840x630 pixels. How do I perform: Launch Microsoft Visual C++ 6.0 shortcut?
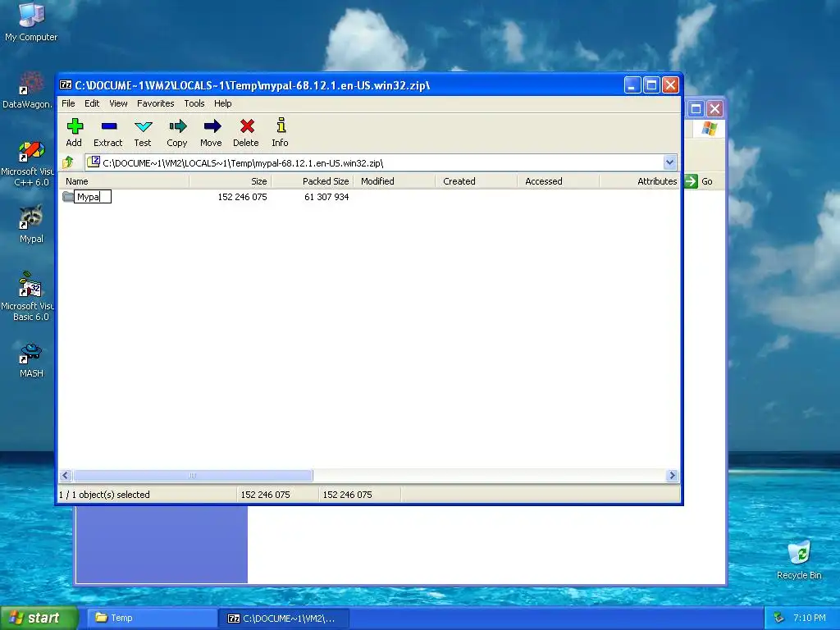pyautogui.click(x=27, y=163)
